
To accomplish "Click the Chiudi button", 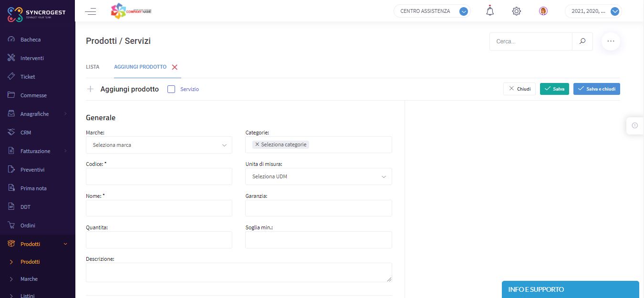I will click(519, 89).
